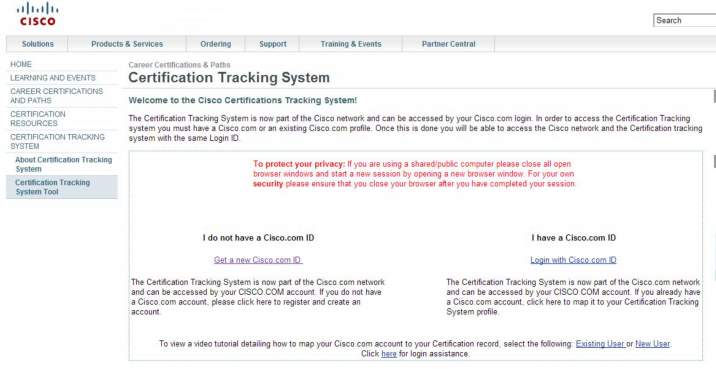This screenshot has height=369, width=716.
Task: Open the Partner Central menu
Action: pos(448,44)
